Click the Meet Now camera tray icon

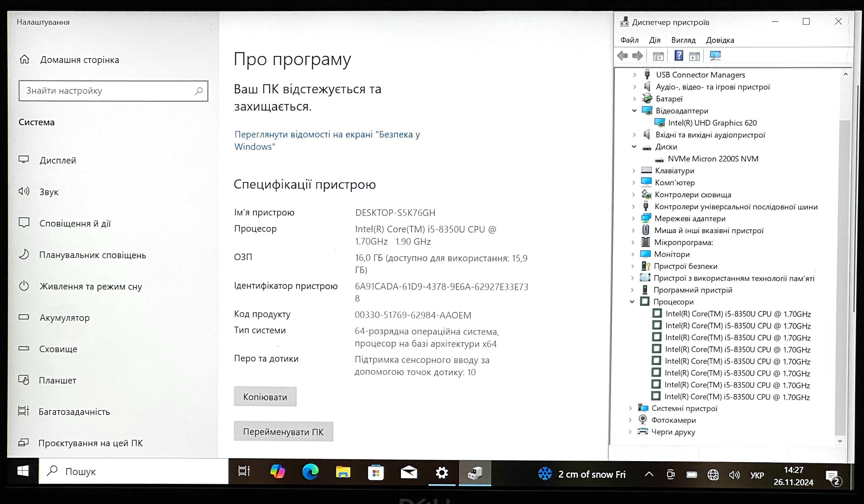click(671, 475)
